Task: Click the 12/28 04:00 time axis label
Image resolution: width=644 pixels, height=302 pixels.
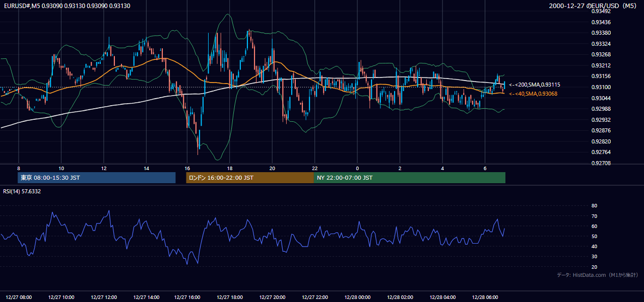Action: [x=442, y=297]
